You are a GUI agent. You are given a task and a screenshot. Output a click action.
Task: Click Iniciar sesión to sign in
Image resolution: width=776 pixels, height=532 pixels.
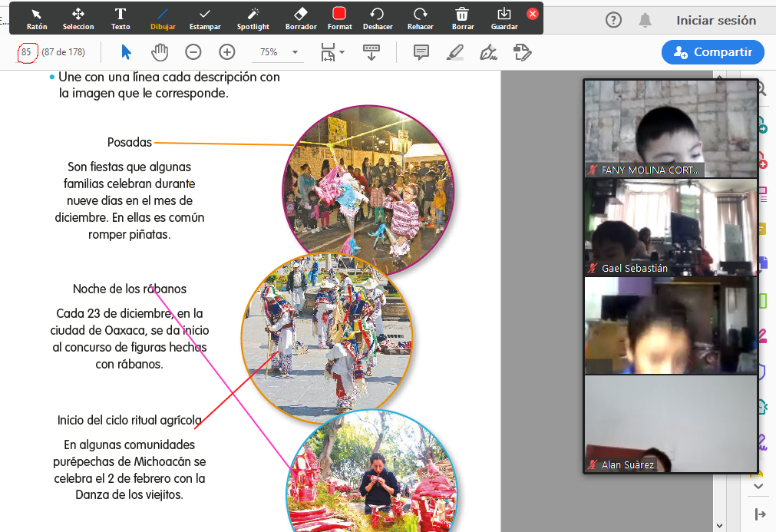point(715,21)
